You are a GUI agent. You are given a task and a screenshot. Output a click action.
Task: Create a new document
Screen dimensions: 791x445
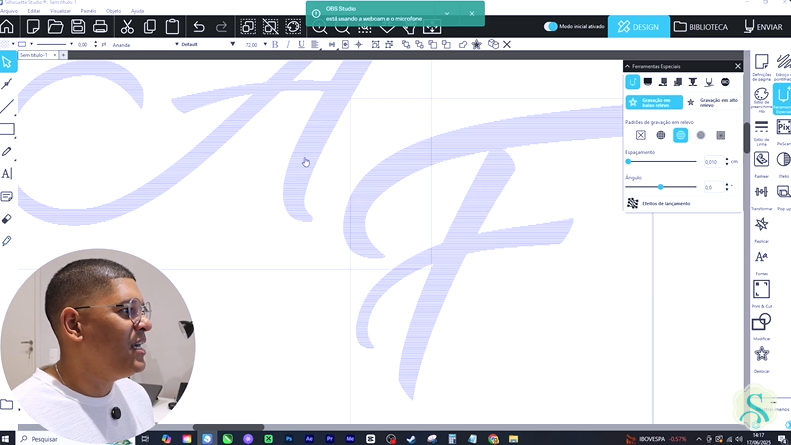pos(33,26)
